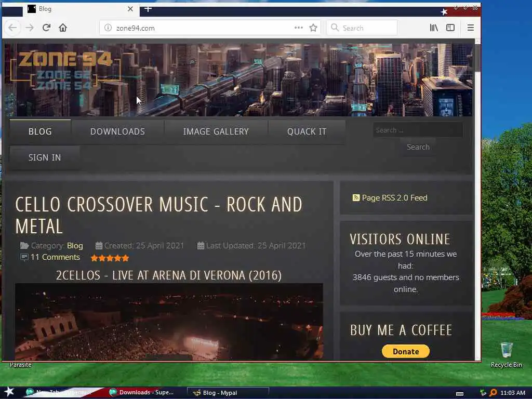532x399 pixels.
Task: Click the yellow Donate button
Action: click(406, 352)
